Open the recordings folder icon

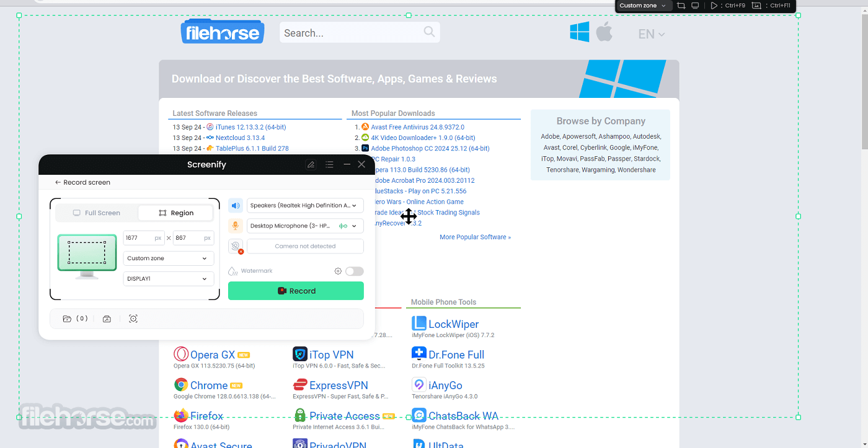pyautogui.click(x=67, y=319)
